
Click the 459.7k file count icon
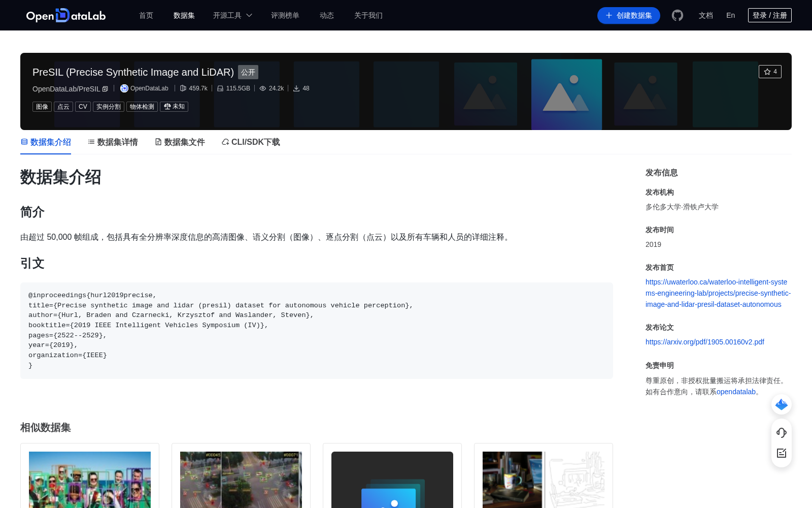(183, 88)
